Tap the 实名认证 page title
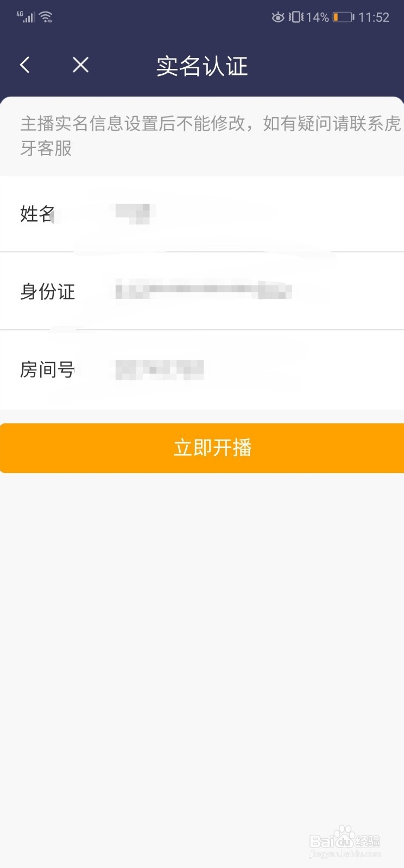Screen dimensions: 404x868 pos(202,66)
